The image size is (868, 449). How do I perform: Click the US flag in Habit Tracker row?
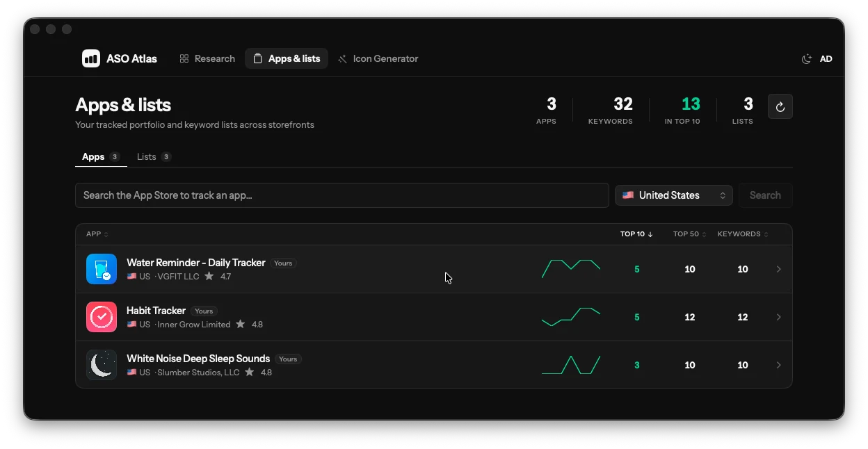131,325
